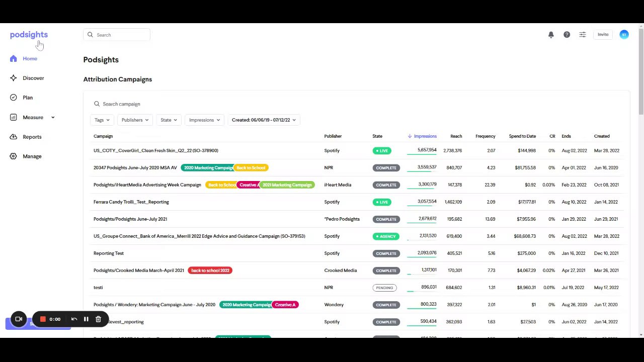Open Reporting Test campaign

(x=109, y=253)
